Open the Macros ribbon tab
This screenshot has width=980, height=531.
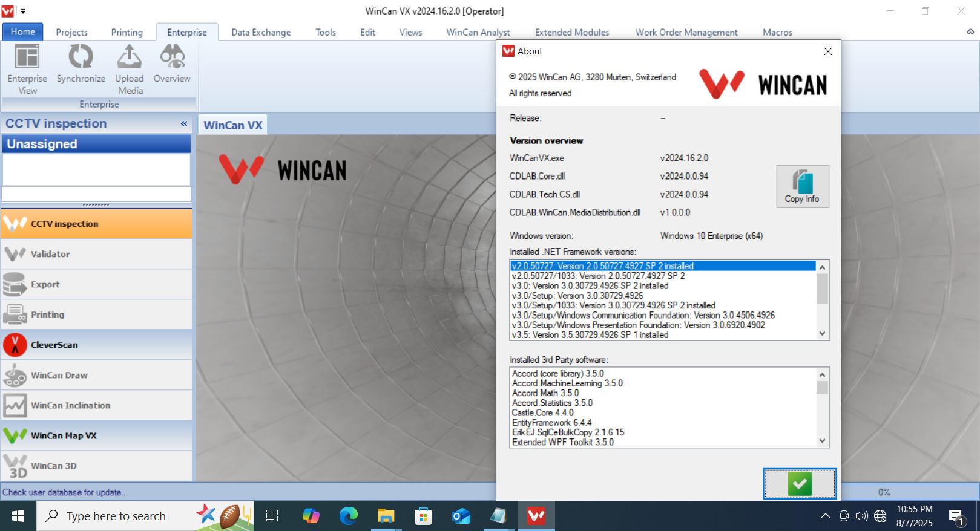(777, 32)
